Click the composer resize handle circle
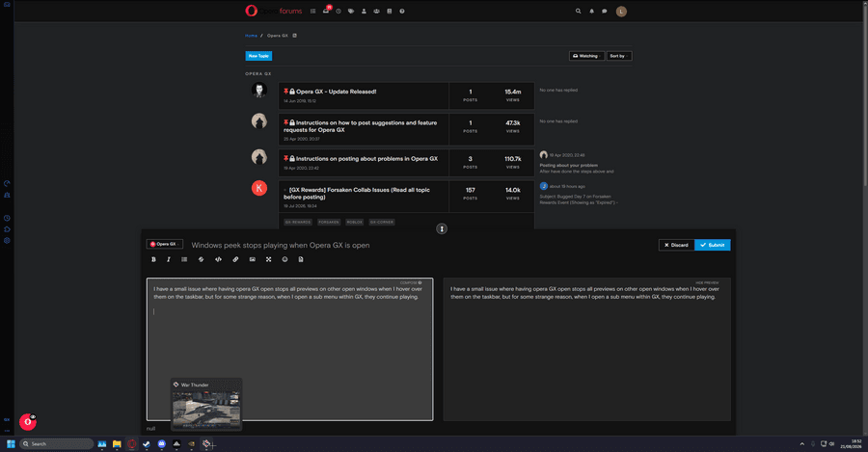Viewport: 868px width, 452px height. point(441,228)
